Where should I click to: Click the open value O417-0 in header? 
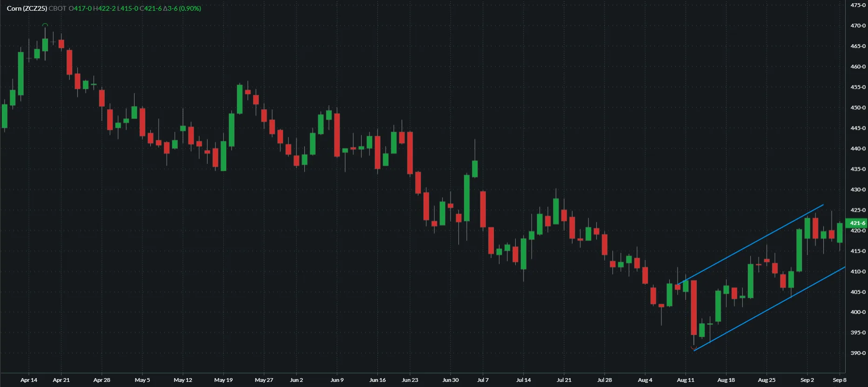[80, 8]
